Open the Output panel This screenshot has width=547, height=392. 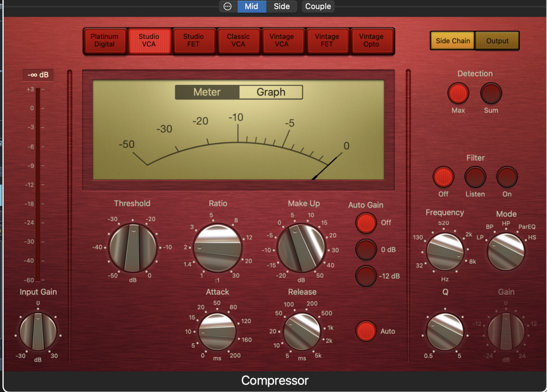tap(497, 41)
